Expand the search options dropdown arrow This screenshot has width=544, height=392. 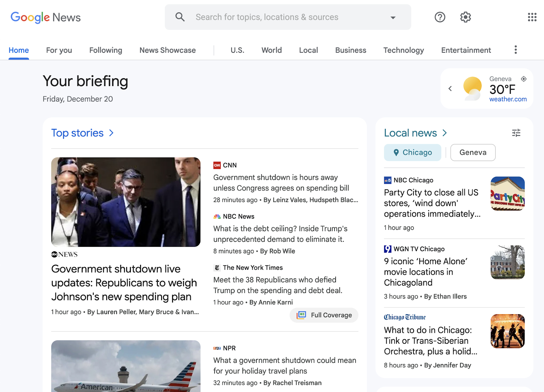393,18
